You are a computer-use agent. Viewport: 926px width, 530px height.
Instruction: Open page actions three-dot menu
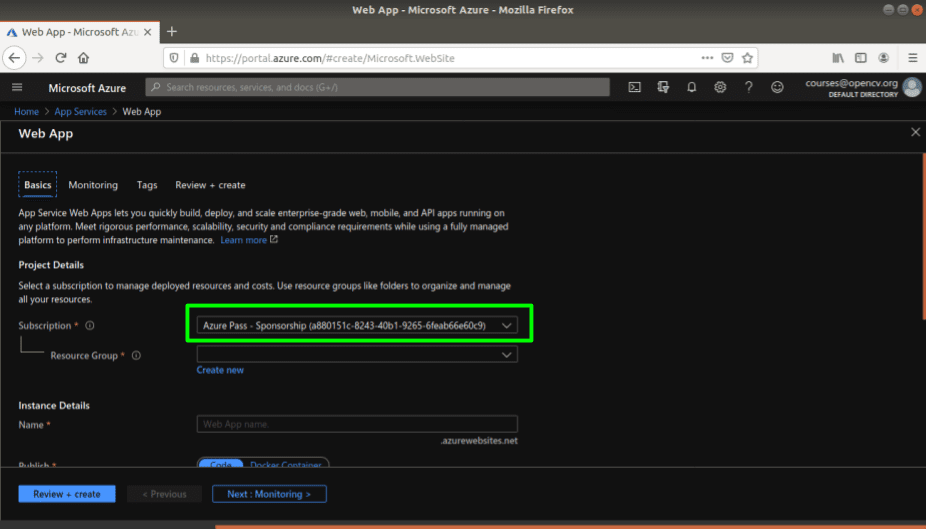707,58
